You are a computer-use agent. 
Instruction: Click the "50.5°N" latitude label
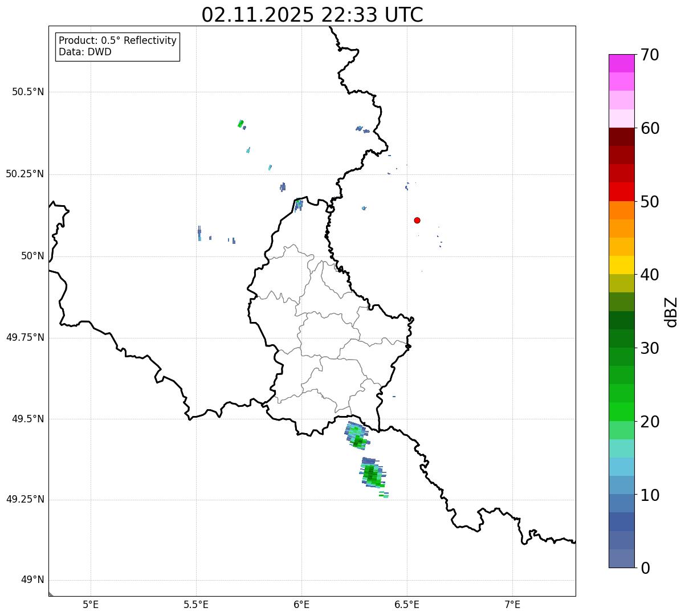point(28,92)
